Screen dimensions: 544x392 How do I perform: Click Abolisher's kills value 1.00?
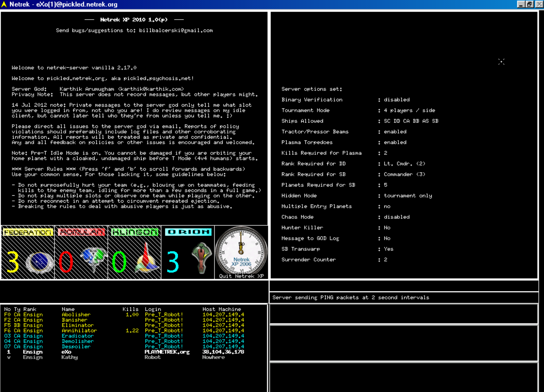click(132, 315)
